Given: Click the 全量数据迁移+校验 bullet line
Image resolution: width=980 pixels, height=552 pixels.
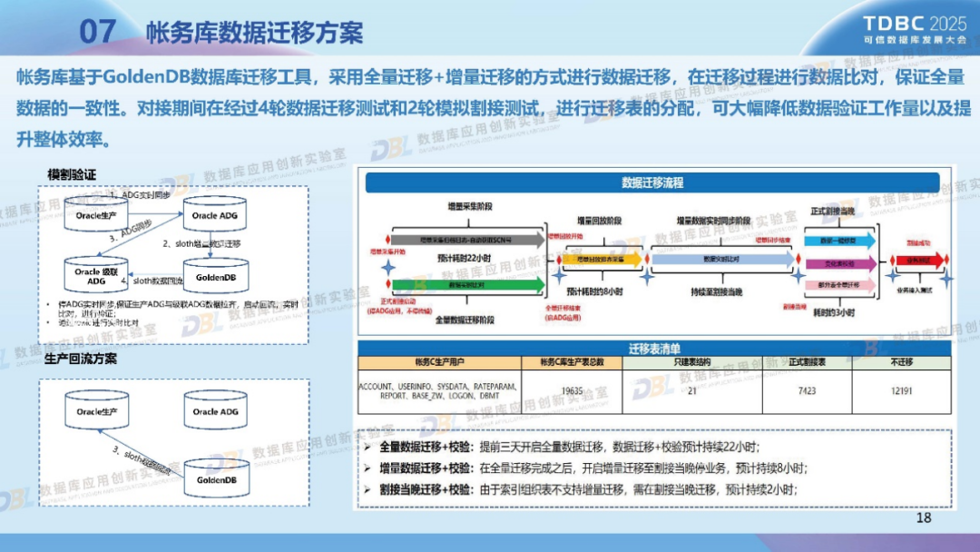Looking at the screenshot, I should 569,447.
